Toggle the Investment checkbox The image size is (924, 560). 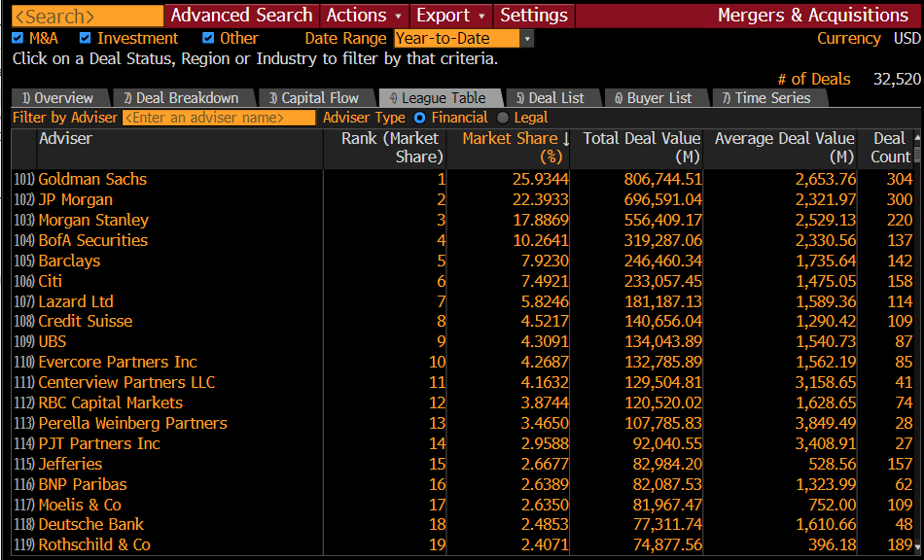click(86, 38)
